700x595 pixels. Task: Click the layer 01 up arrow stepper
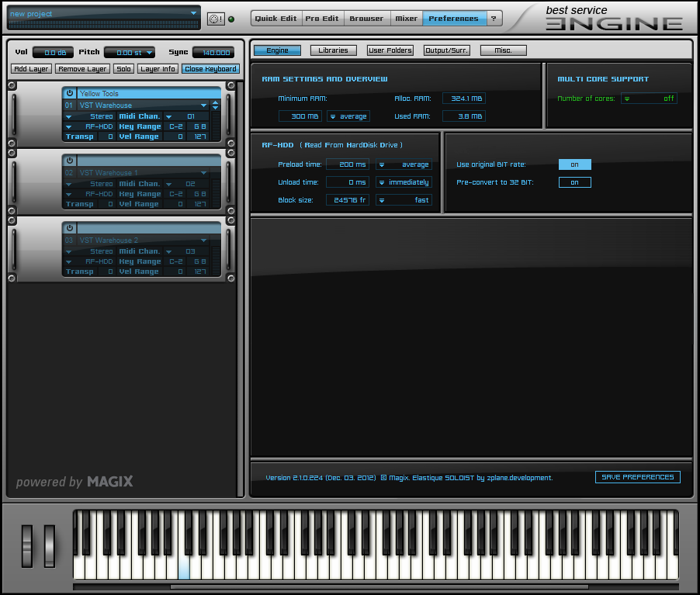(x=216, y=102)
